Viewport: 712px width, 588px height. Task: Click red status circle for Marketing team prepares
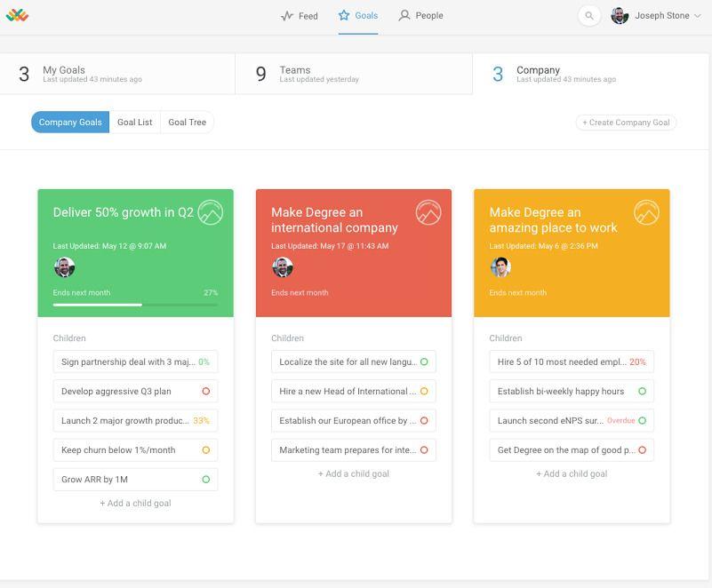(424, 450)
